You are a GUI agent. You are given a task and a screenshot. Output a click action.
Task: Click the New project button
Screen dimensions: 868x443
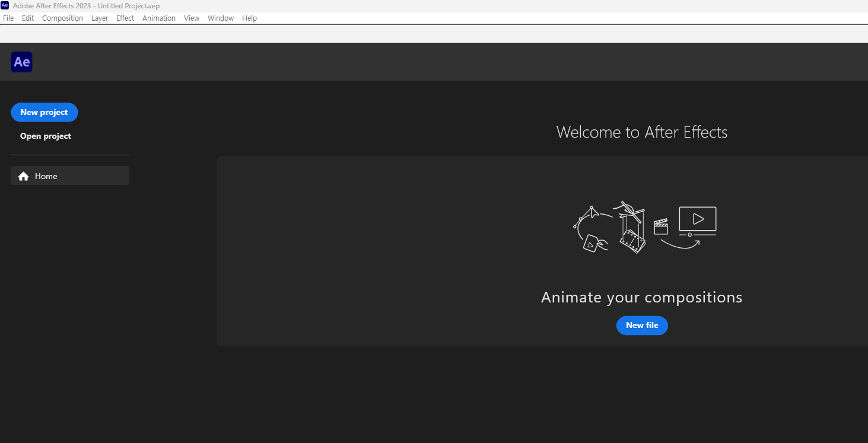click(x=44, y=112)
